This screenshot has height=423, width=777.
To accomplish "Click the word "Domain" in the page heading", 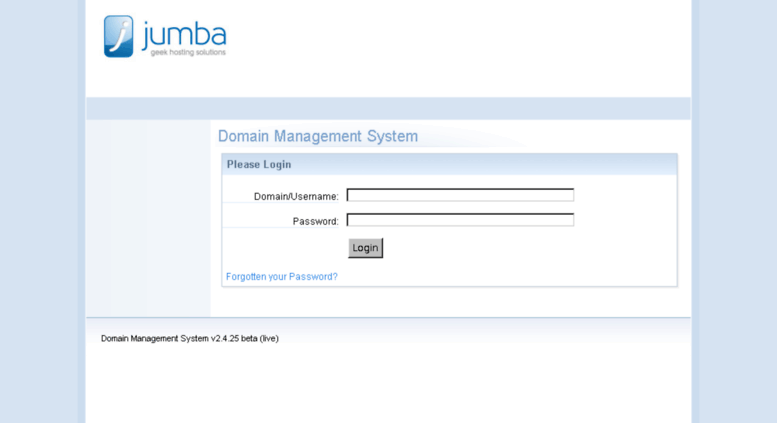I will point(244,136).
